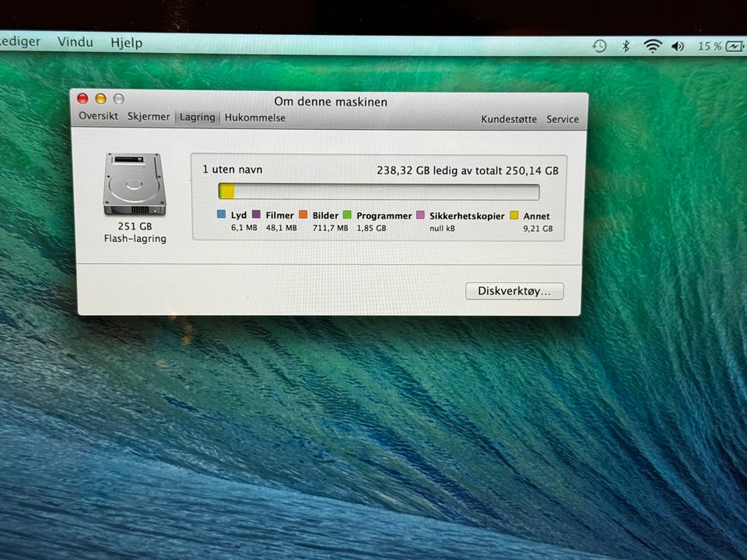Click the '251 GB' capacity label

pos(135,226)
